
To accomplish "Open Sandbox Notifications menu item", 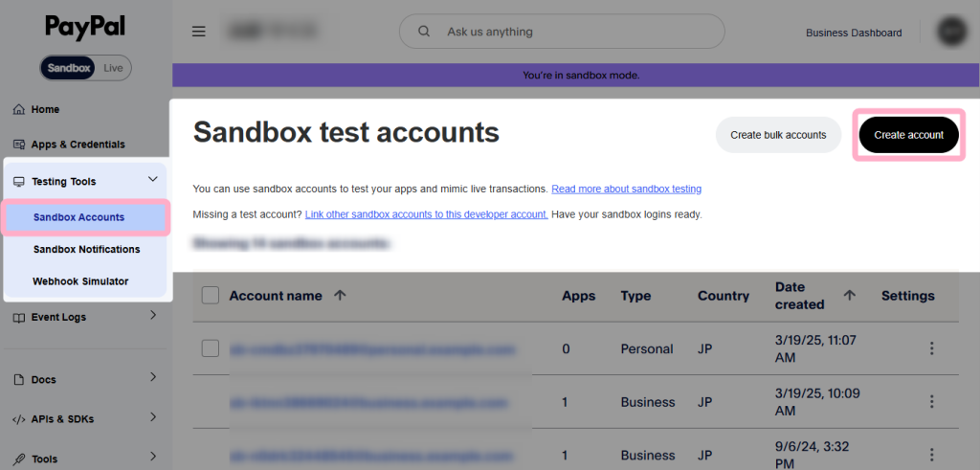I will (86, 249).
